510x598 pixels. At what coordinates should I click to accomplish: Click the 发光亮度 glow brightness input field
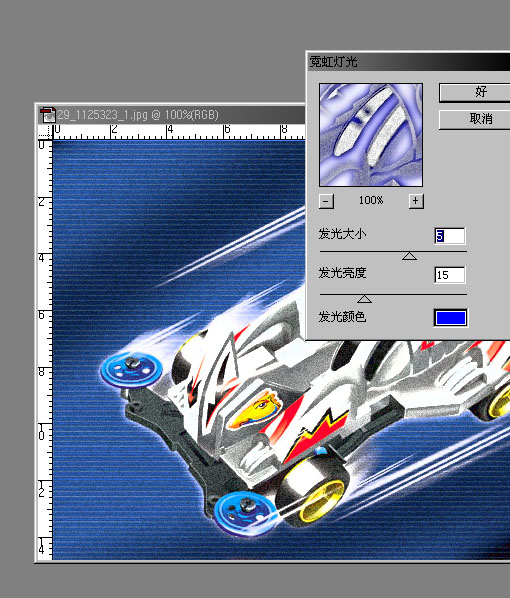[x=450, y=275]
